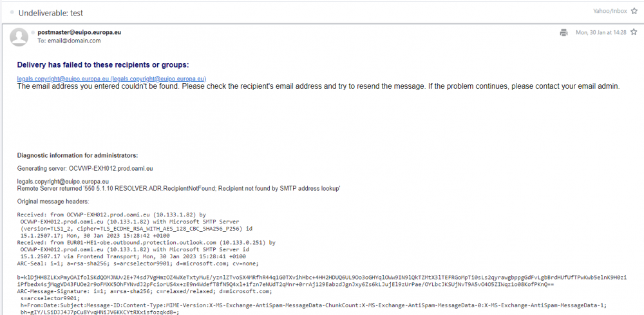Click the 'ARC-Message-Signature' header line
The height and width of the screenshot is (315, 644).
(144, 291)
